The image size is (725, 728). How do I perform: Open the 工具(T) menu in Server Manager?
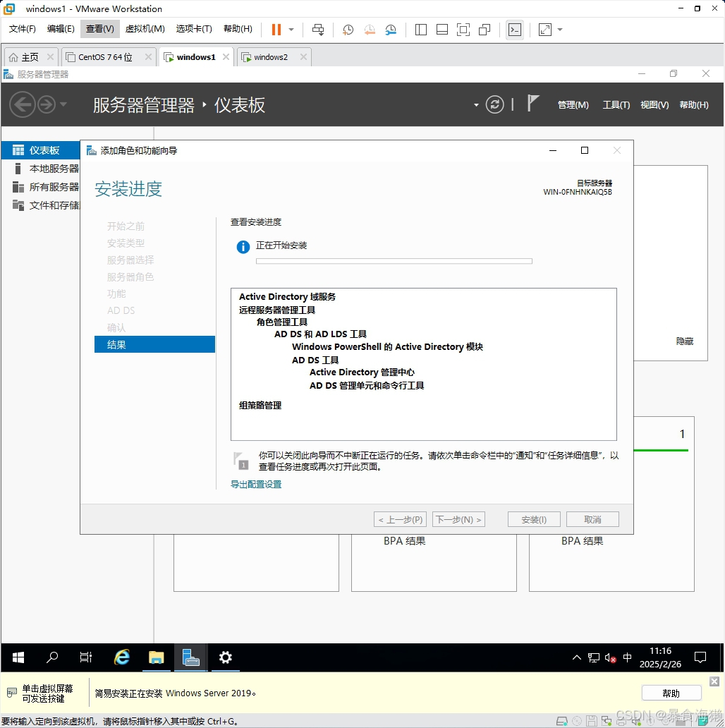point(616,105)
